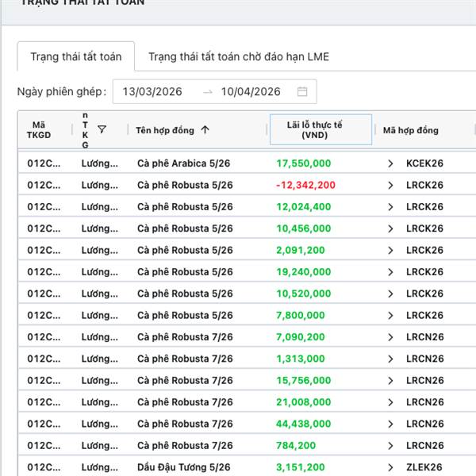Click the sort arrow beside Tên hợp đồng
476x476 pixels.
click(205, 130)
